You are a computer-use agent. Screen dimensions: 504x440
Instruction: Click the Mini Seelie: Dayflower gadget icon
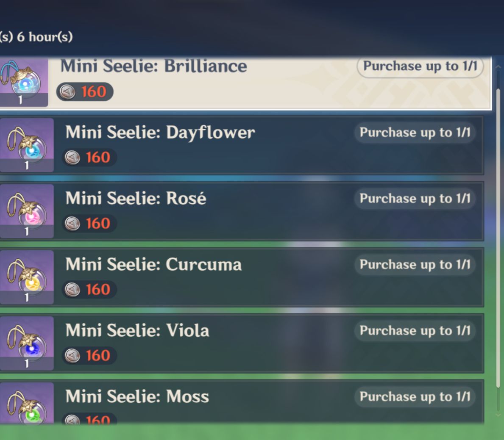click(x=27, y=145)
